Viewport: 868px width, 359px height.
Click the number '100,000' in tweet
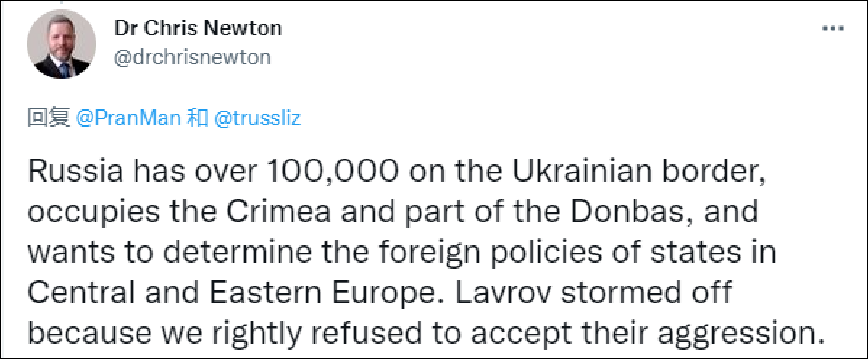pos(333,171)
